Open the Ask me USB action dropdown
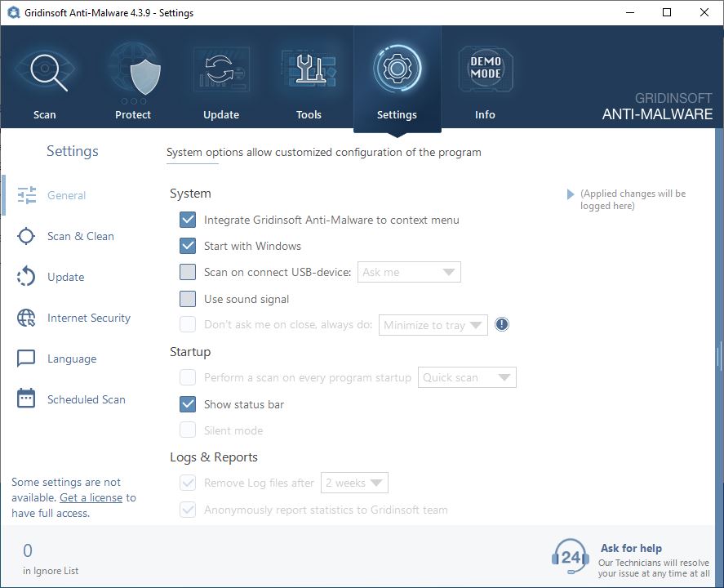Image resolution: width=724 pixels, height=588 pixels. tap(409, 272)
